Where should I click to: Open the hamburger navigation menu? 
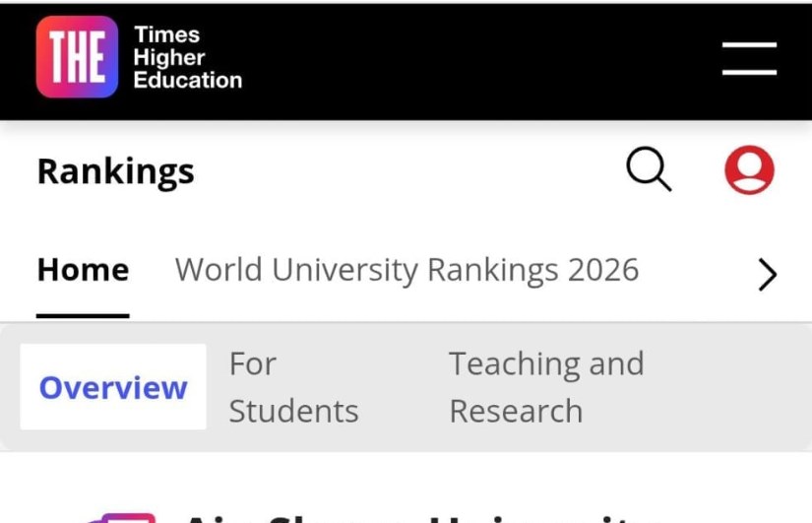(x=749, y=58)
